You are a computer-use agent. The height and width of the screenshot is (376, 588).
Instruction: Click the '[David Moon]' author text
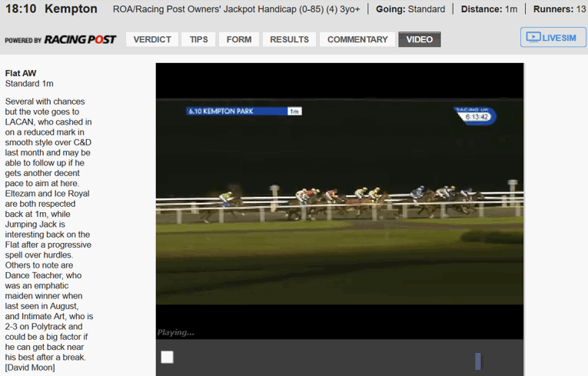tap(30, 368)
